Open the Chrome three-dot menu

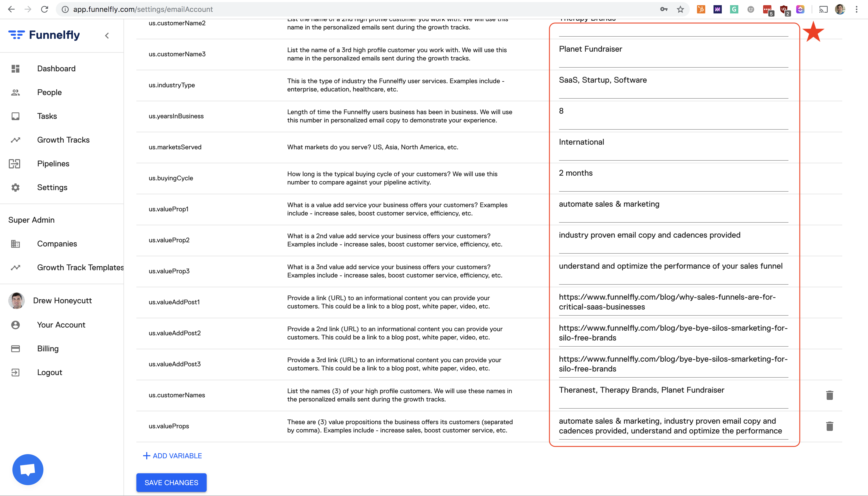pyautogui.click(x=856, y=9)
